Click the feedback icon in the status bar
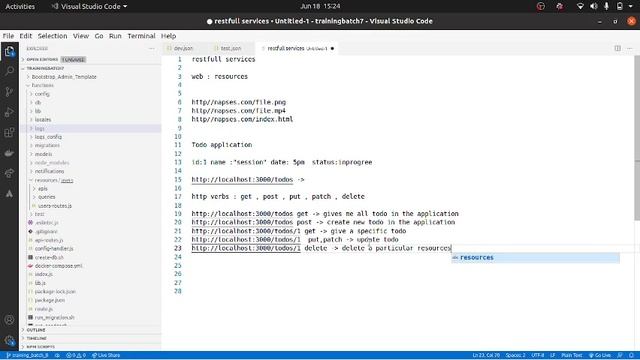Image resolution: width=640 pixels, height=360 pixels. (x=620, y=355)
